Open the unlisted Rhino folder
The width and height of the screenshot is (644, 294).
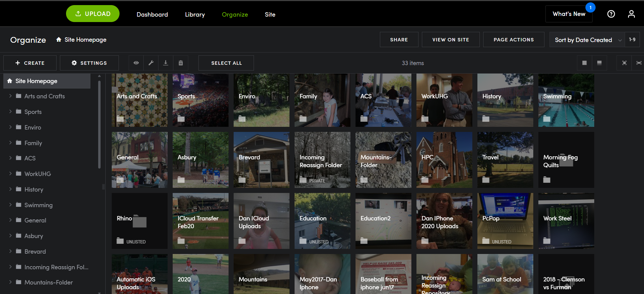pyautogui.click(x=139, y=221)
